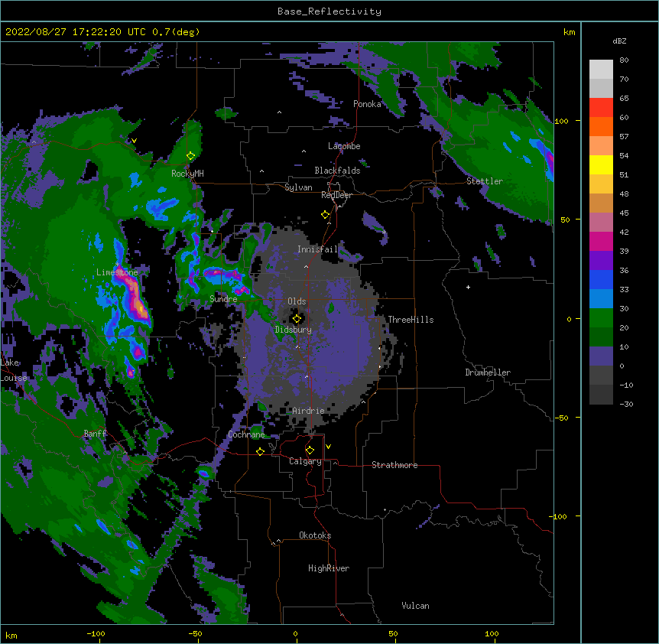Select the Okotoks town label
Image resolution: width=659 pixels, height=644 pixels.
coord(315,535)
